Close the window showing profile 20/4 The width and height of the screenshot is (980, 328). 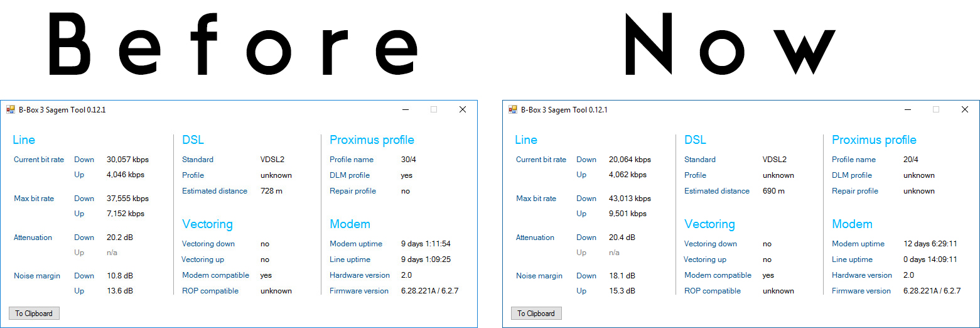click(965, 109)
